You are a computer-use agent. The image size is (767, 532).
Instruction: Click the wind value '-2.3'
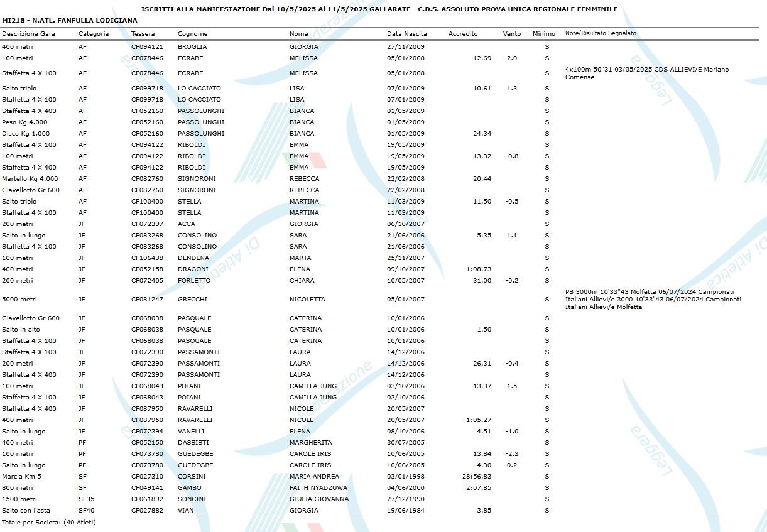point(512,454)
